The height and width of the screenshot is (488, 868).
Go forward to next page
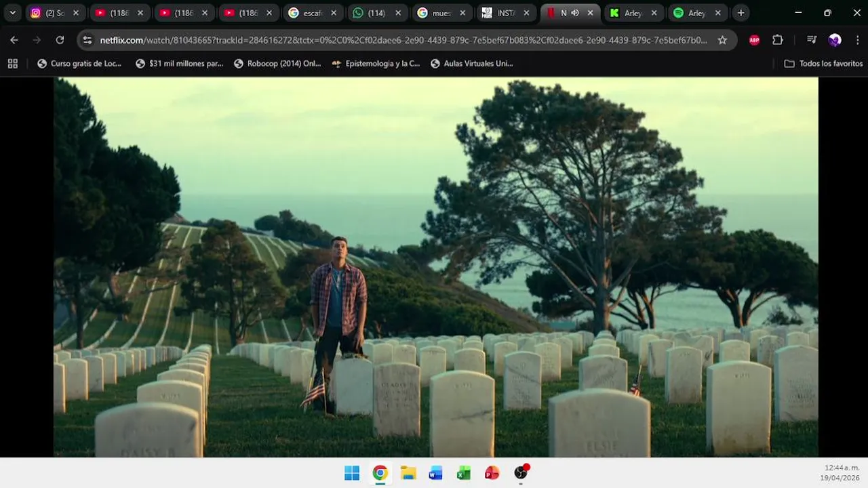(x=37, y=40)
